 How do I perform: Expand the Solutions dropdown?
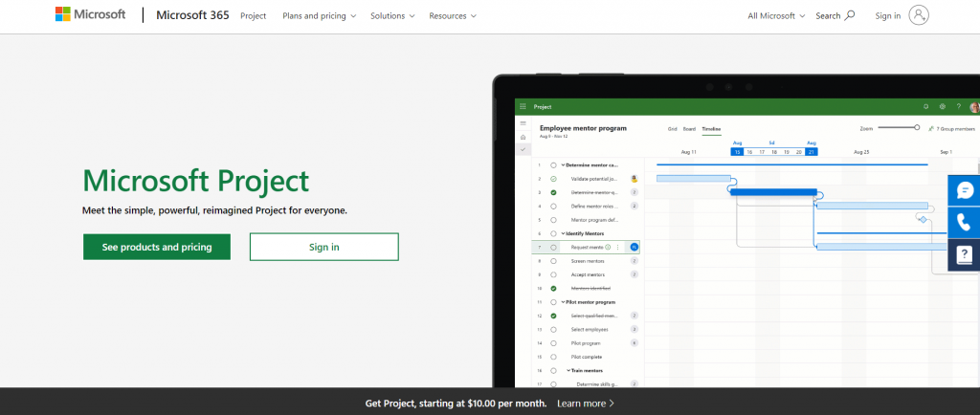tap(392, 16)
